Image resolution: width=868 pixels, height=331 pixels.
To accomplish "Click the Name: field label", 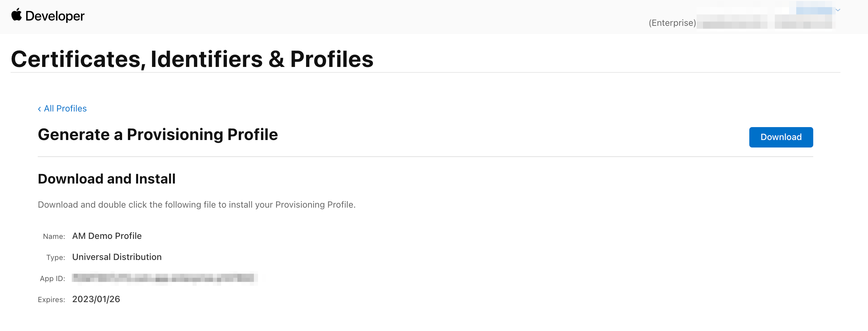I will [x=54, y=237].
